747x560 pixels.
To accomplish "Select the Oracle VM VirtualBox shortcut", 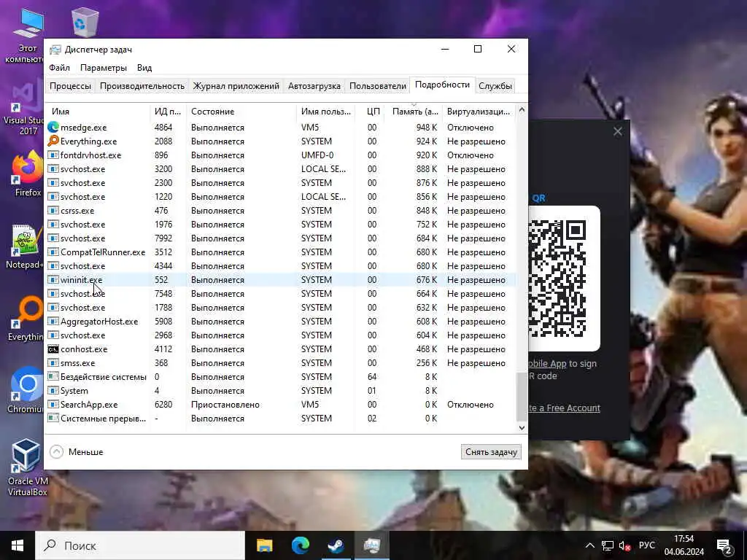I will [27, 467].
